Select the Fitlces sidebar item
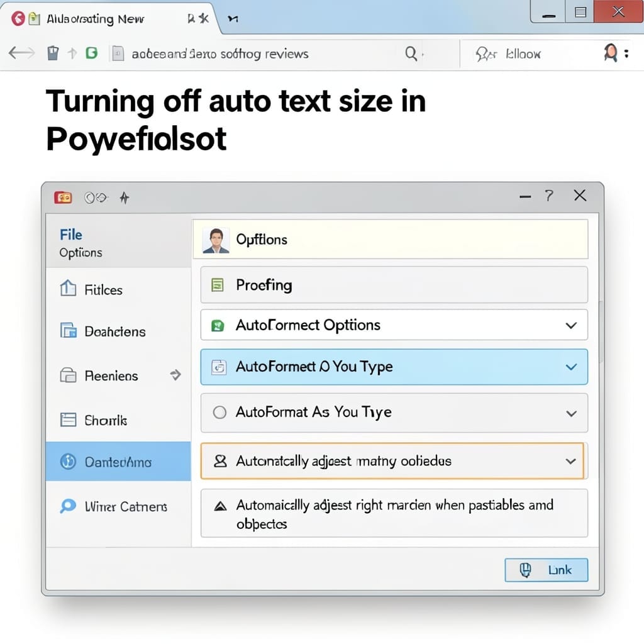The width and height of the screenshot is (644, 644). point(118,289)
